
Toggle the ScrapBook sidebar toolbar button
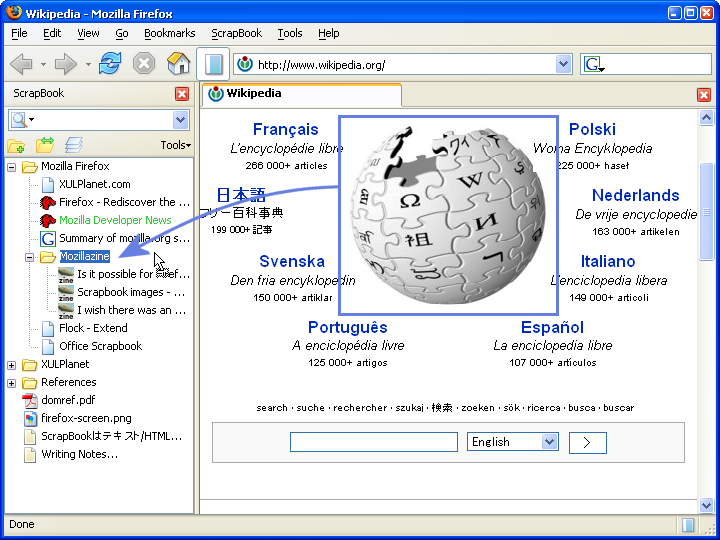click(x=213, y=64)
